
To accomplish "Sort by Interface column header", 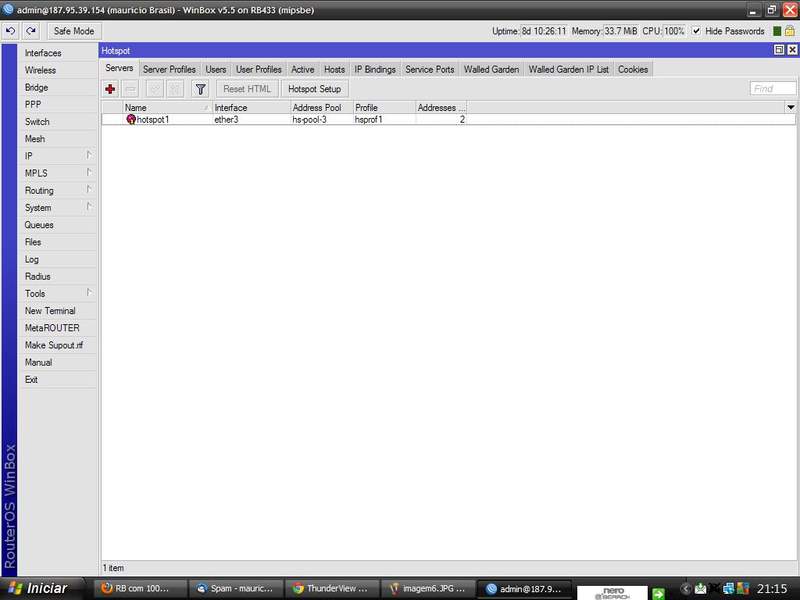I will click(x=251, y=108).
